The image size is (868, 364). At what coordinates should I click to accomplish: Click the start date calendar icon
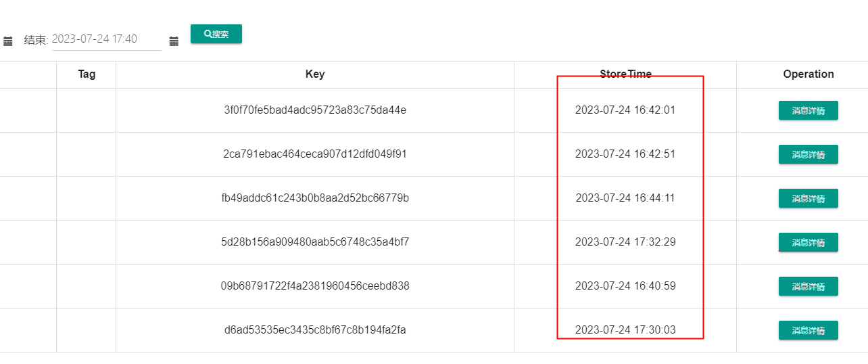8,41
